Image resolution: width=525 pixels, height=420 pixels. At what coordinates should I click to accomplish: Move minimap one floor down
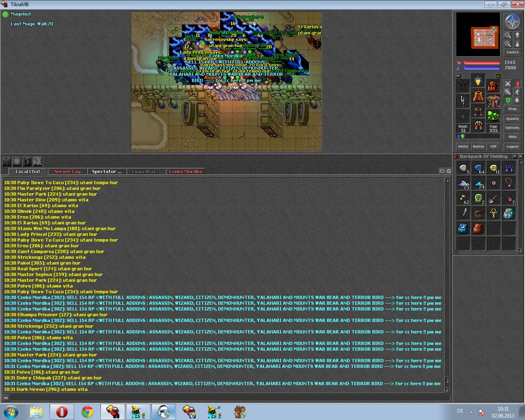tap(517, 44)
